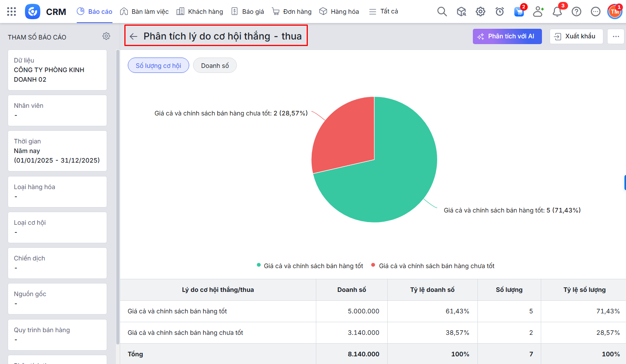Viewport: 626px width, 364px height.
Task: Click the Xuất khẩu button
Action: (x=576, y=36)
